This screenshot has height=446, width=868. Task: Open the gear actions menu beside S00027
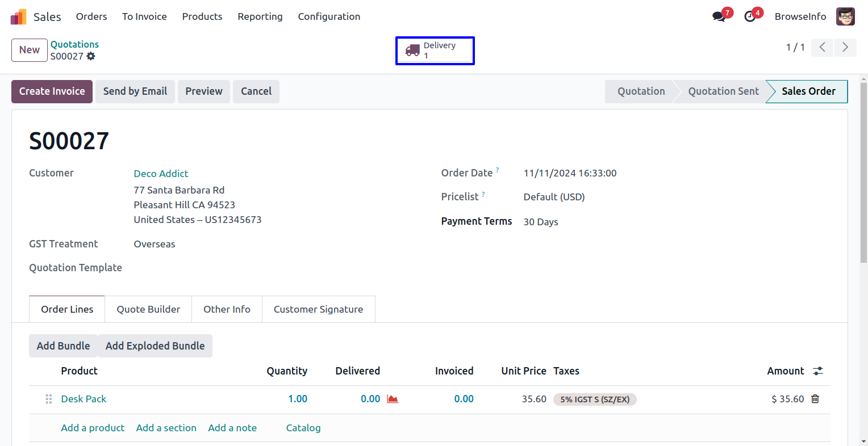click(x=91, y=56)
